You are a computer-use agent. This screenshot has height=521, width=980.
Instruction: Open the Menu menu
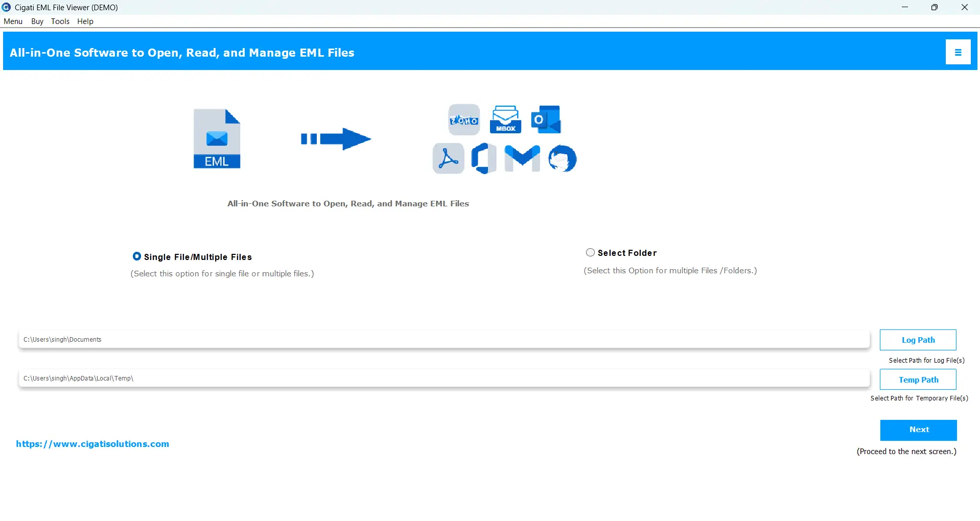(13, 21)
